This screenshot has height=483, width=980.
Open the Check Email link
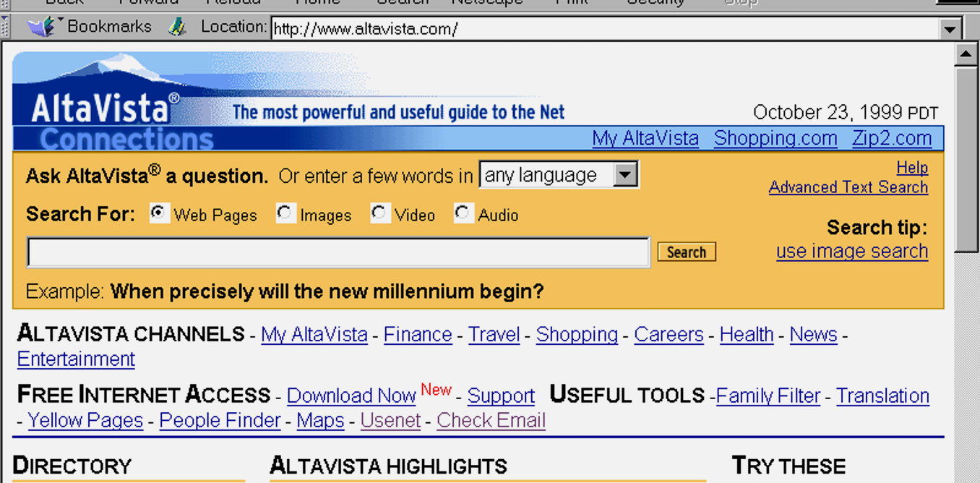pos(491,421)
